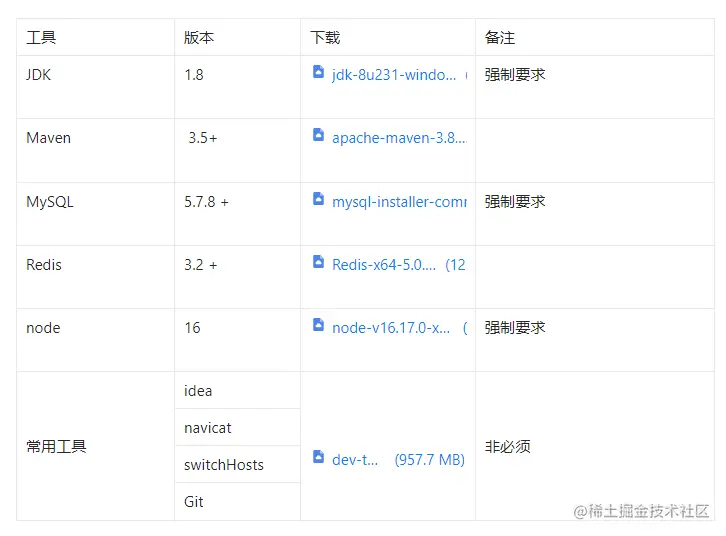
Task: Select the node version value 16
Action: coord(192,328)
